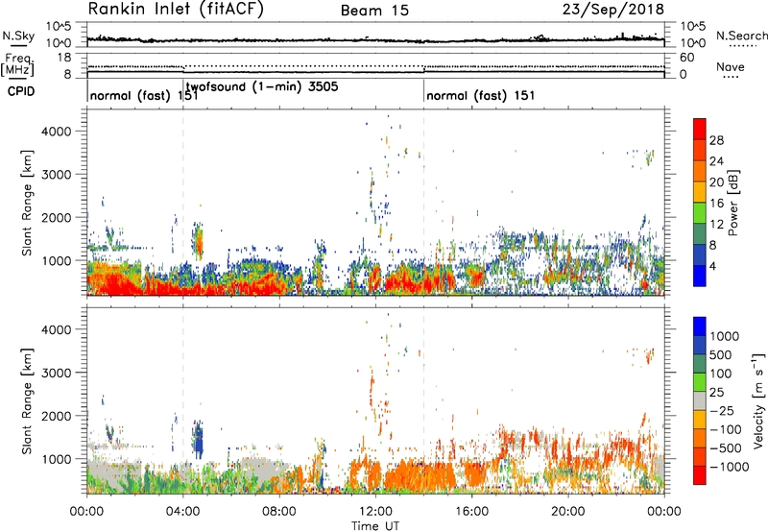Click the 'Slant Range [km]' label of power panel
Screen dimensions: 768x532
(x=27, y=203)
